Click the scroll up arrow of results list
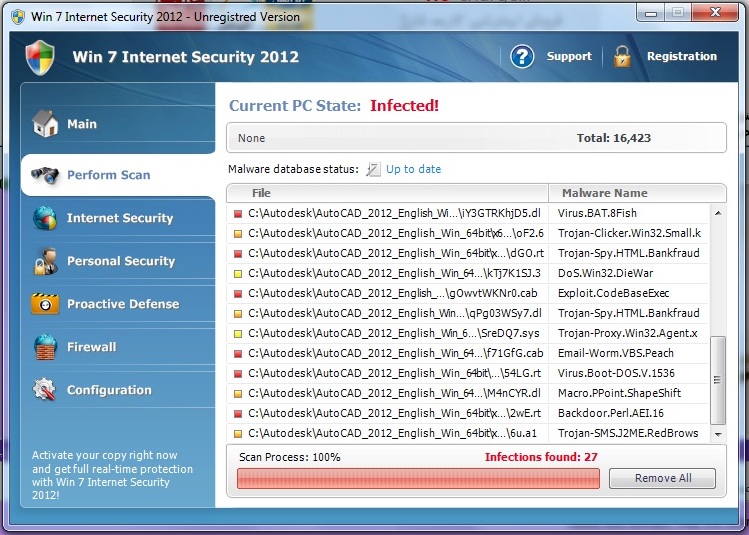This screenshot has width=749, height=535. [718, 212]
